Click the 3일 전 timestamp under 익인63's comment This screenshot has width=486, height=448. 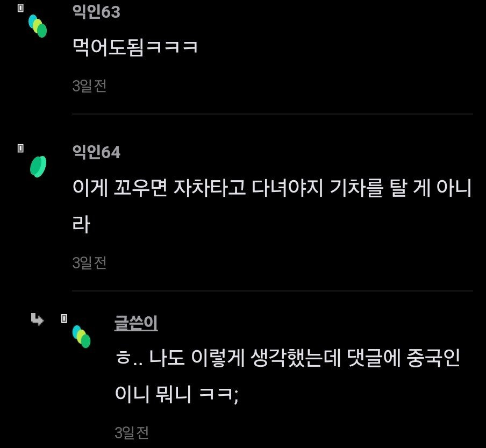(89, 86)
